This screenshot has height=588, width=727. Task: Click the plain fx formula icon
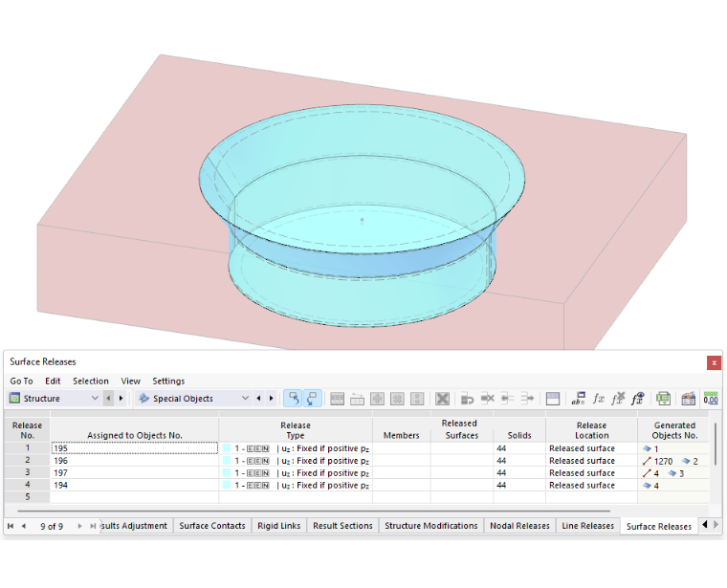point(599,399)
